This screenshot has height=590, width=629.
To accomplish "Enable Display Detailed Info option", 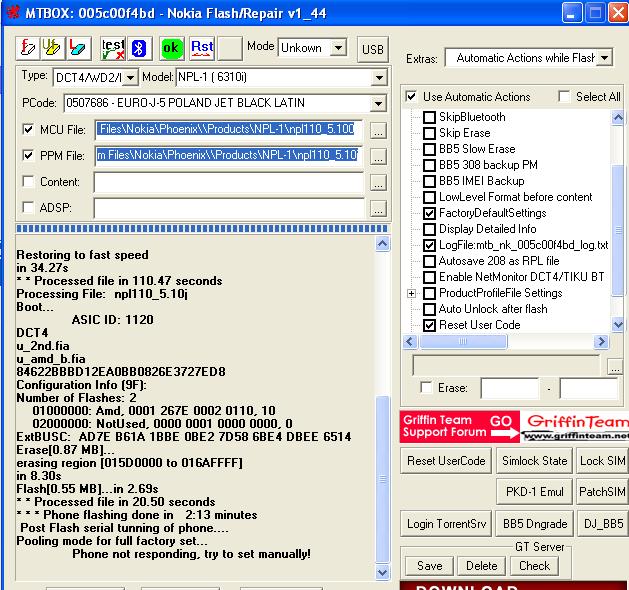I will [429, 229].
